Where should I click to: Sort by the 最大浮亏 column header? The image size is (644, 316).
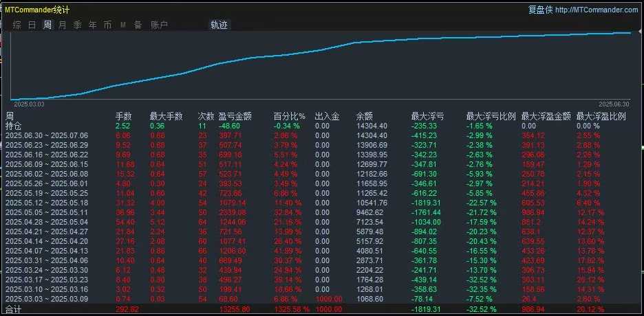pyautogui.click(x=427, y=116)
